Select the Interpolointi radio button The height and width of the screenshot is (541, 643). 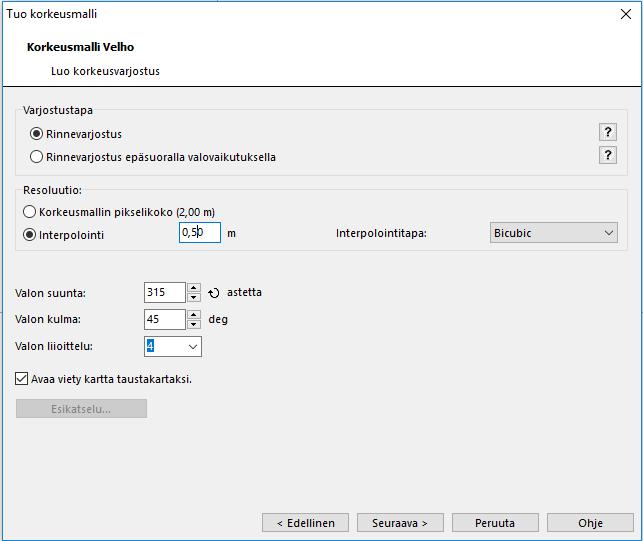coord(30,235)
